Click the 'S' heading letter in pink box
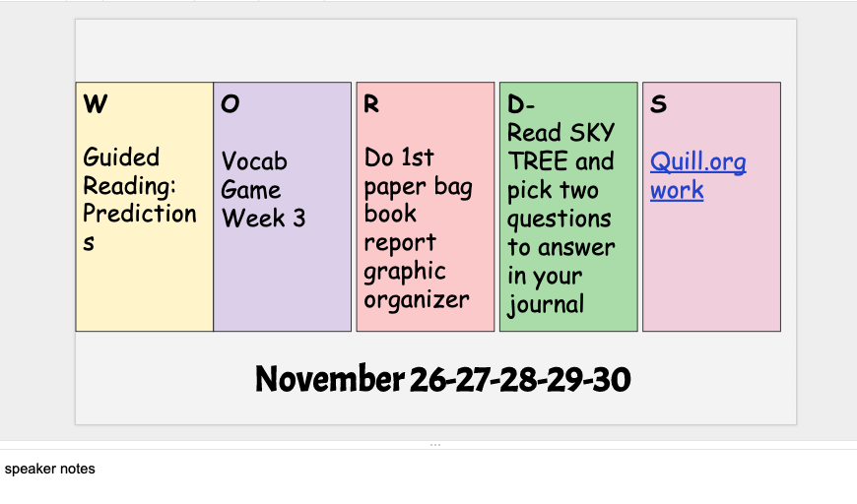The image size is (857, 504). point(658,104)
